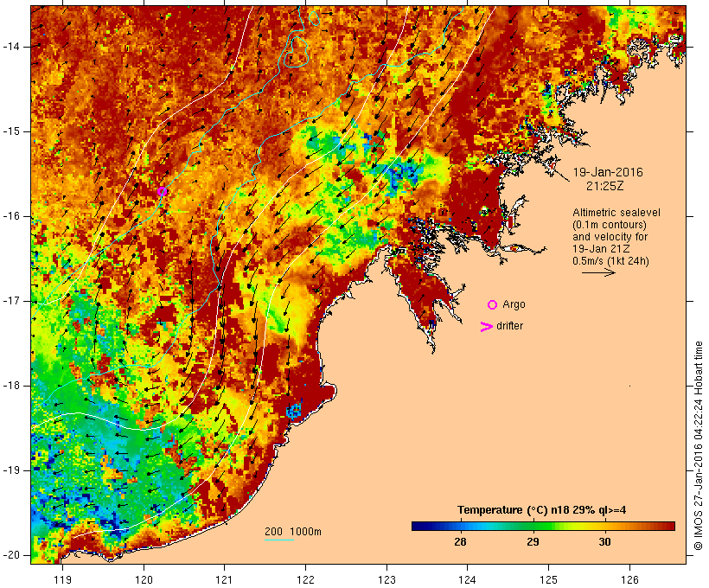Click the velocity scale arrow under 0.5m/s
The width and height of the screenshot is (709, 588).
point(598,272)
